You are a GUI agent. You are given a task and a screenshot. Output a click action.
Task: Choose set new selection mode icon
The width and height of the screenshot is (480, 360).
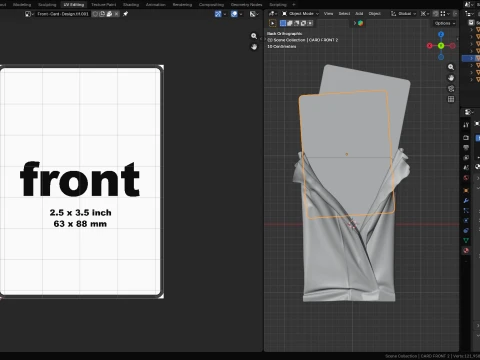(283, 23)
